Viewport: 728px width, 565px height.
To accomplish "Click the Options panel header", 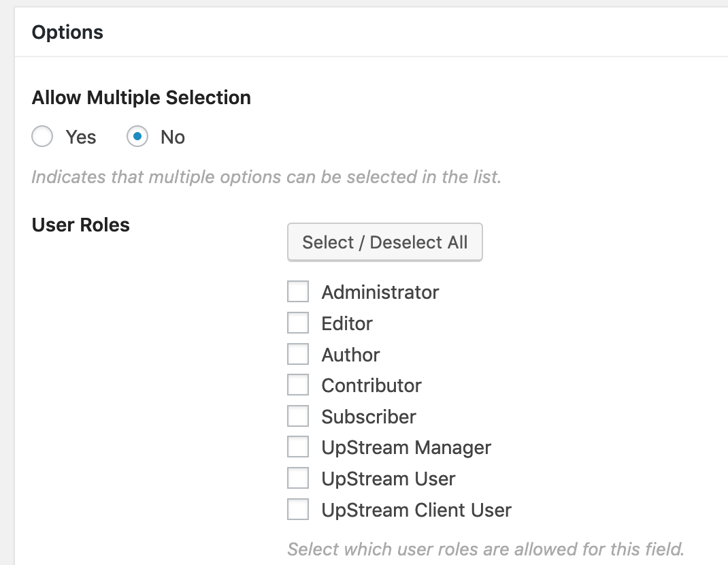I will (x=67, y=32).
